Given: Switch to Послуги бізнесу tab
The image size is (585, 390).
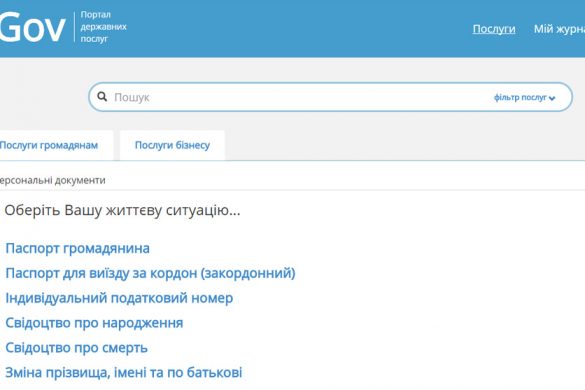Looking at the screenshot, I should (x=172, y=145).
